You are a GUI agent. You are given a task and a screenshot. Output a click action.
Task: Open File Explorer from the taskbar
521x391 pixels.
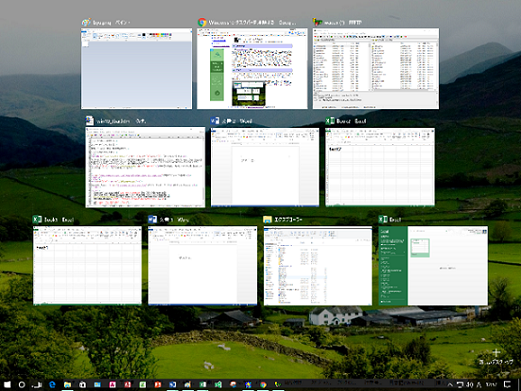[67, 385]
